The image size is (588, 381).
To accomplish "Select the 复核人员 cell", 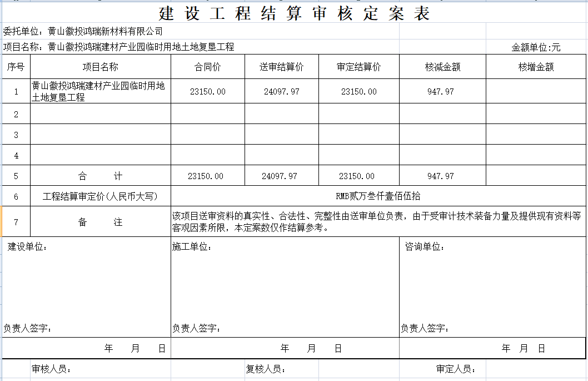I will point(266,369).
